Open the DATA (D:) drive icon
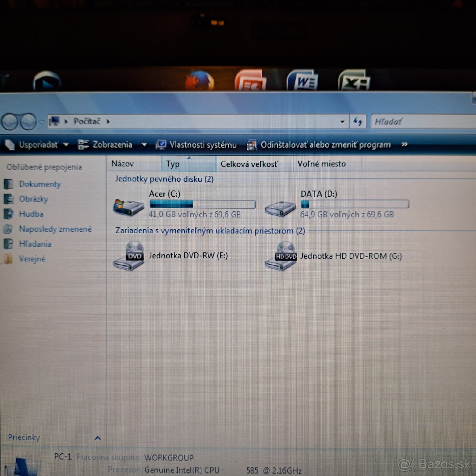The width and height of the screenshot is (476, 476). pos(280,207)
